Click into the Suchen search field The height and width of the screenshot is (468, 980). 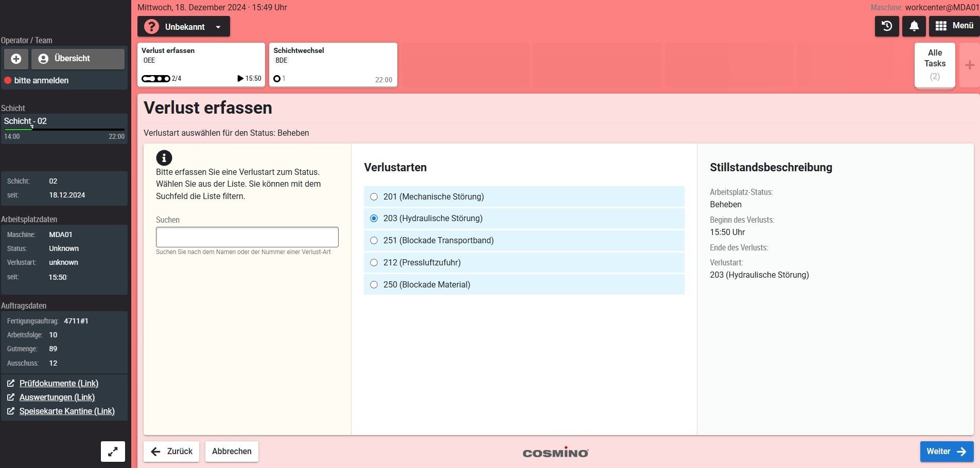tap(247, 237)
